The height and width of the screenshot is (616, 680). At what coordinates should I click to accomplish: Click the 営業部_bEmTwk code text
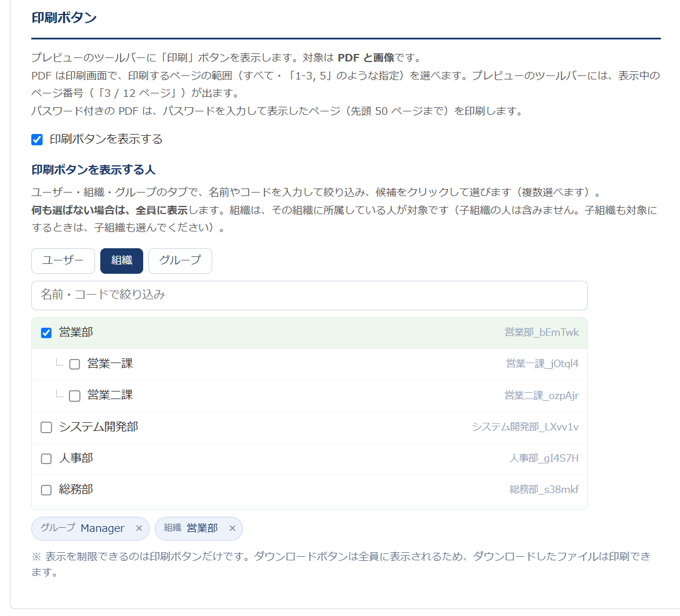click(x=541, y=332)
